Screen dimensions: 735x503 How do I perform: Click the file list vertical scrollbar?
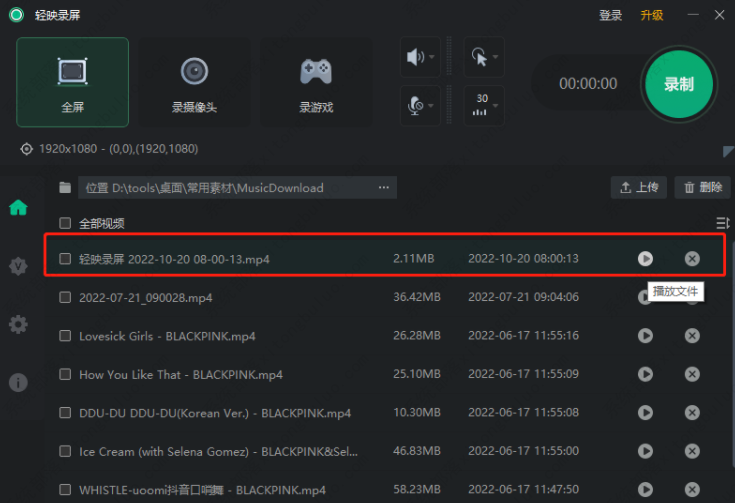732,352
